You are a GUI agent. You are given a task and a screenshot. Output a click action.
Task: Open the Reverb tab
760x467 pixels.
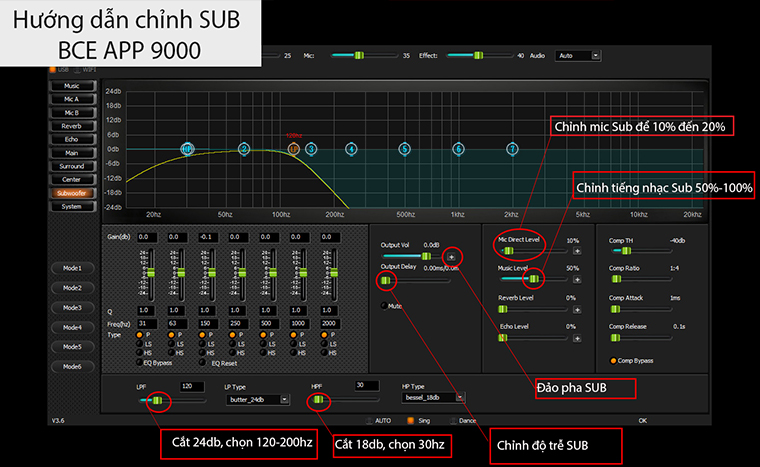click(x=72, y=126)
